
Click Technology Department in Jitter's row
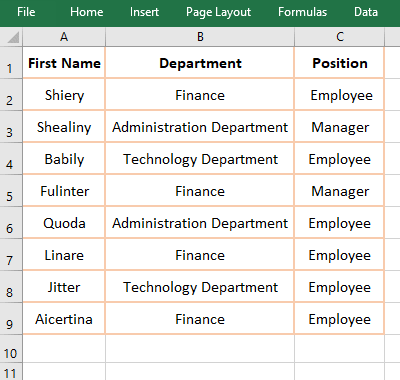pyautogui.click(x=200, y=287)
